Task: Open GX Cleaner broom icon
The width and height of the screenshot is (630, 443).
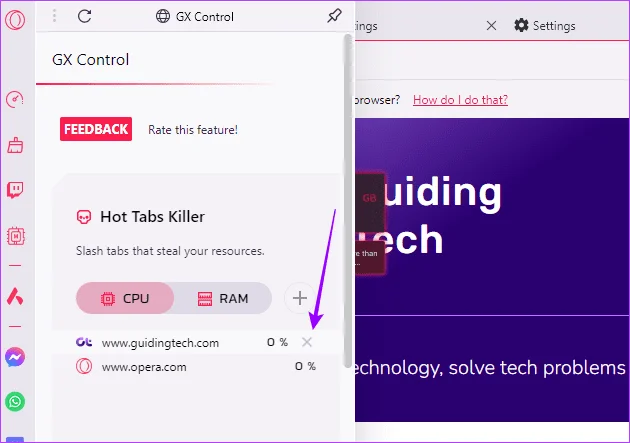Action: [x=15, y=145]
